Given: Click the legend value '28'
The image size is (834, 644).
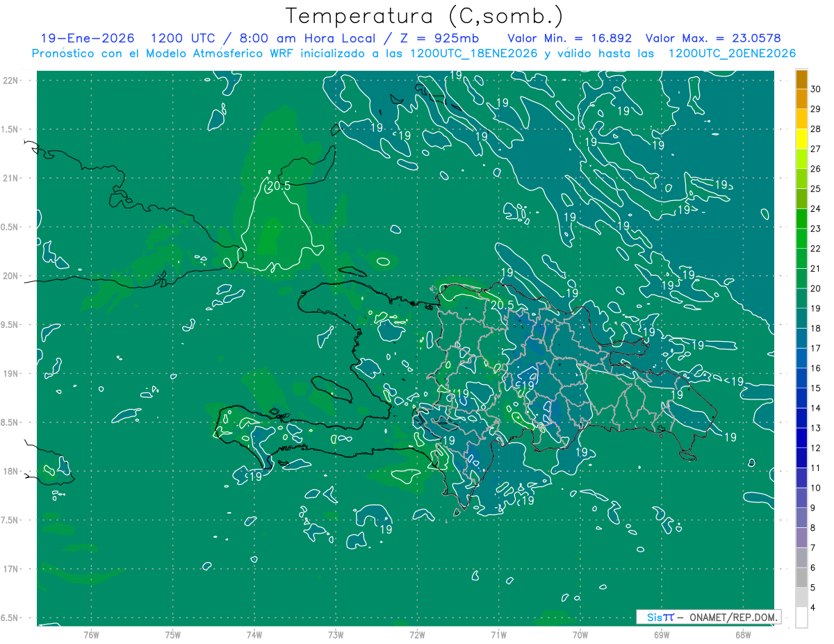Looking at the screenshot, I should [816, 129].
